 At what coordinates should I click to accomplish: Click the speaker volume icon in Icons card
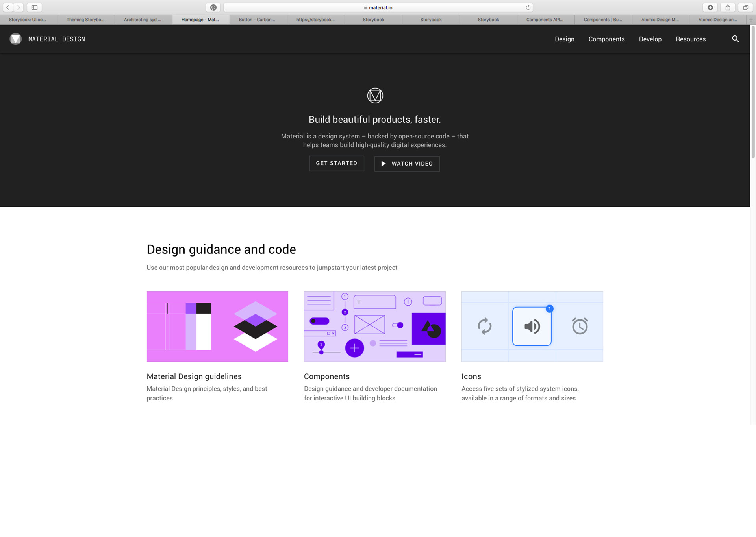pyautogui.click(x=532, y=326)
